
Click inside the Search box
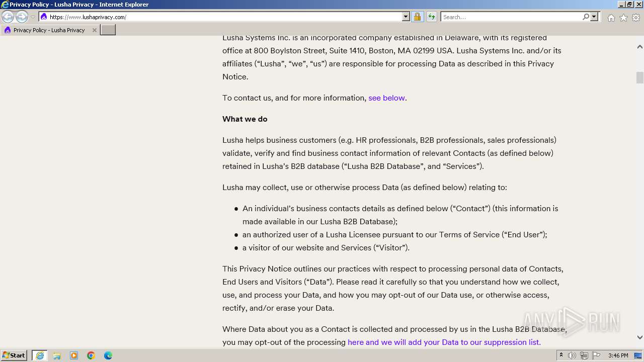pos(511,17)
